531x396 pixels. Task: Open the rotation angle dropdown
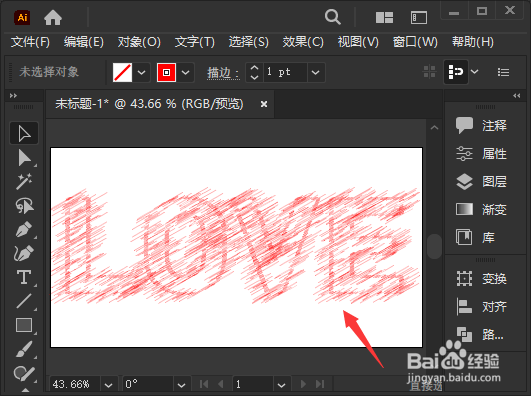182,385
